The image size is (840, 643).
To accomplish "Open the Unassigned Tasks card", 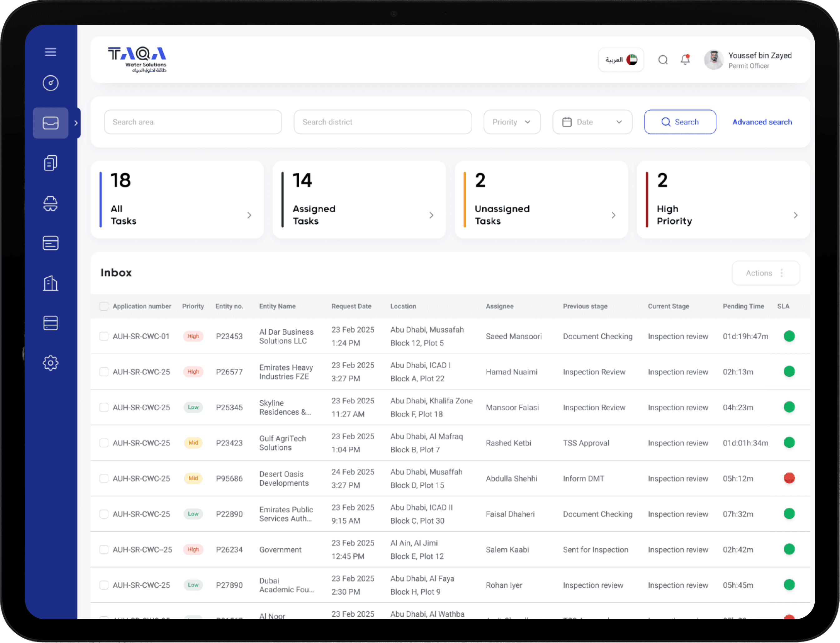I will (x=541, y=200).
